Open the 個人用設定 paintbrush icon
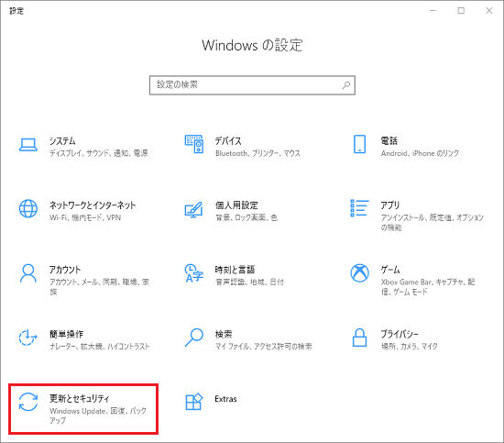 (x=193, y=210)
